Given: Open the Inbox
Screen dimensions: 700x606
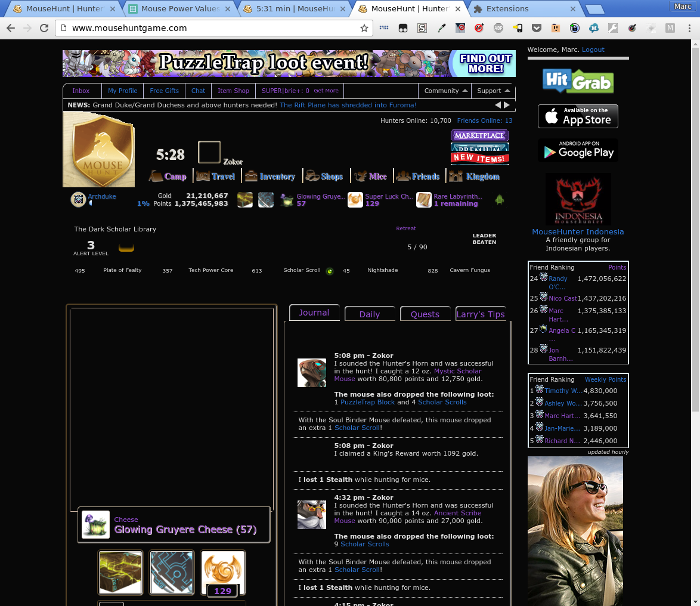Looking at the screenshot, I should (81, 91).
